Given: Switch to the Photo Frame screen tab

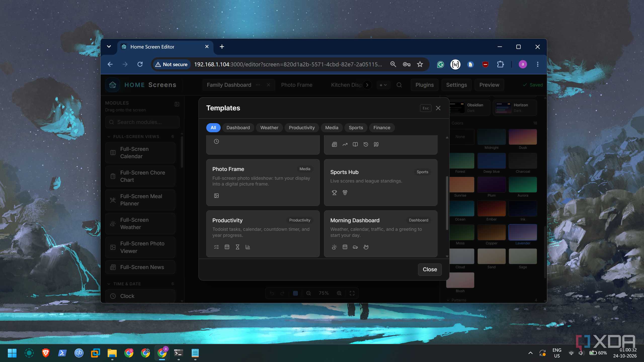Looking at the screenshot, I should pyautogui.click(x=297, y=85).
